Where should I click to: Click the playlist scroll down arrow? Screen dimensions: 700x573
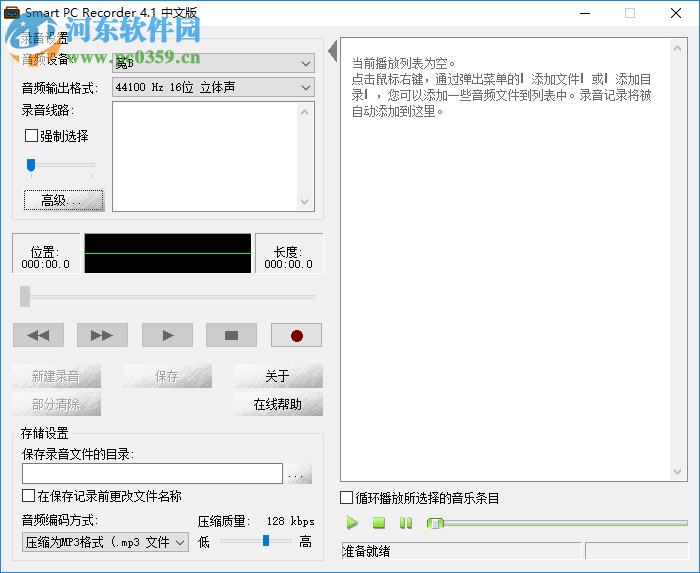tap(677, 472)
